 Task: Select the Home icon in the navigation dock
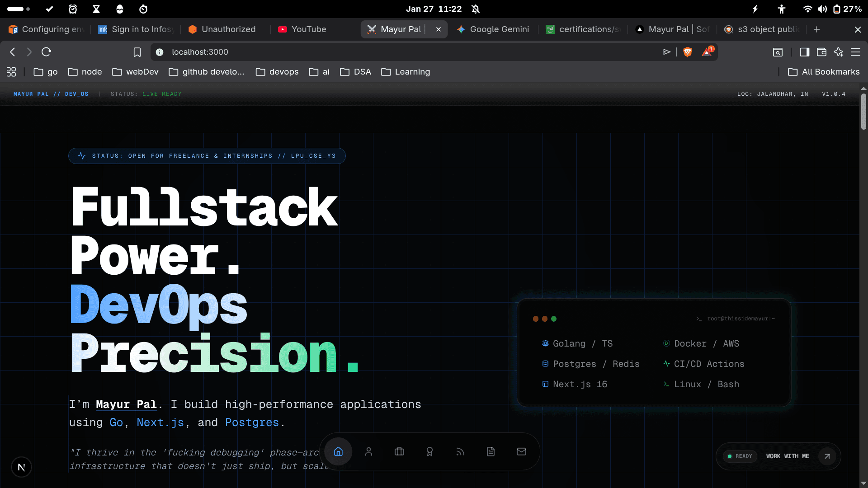click(338, 451)
